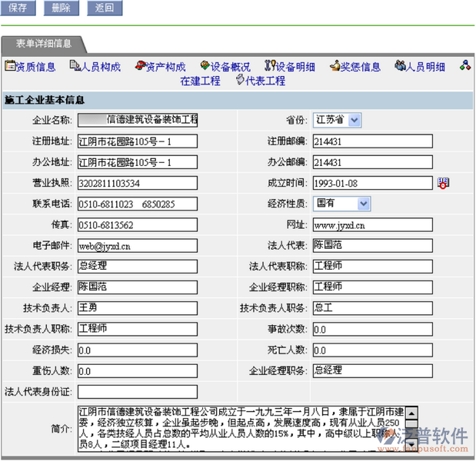
Task: Click the 资质信息 icon
Action: click(x=10, y=67)
